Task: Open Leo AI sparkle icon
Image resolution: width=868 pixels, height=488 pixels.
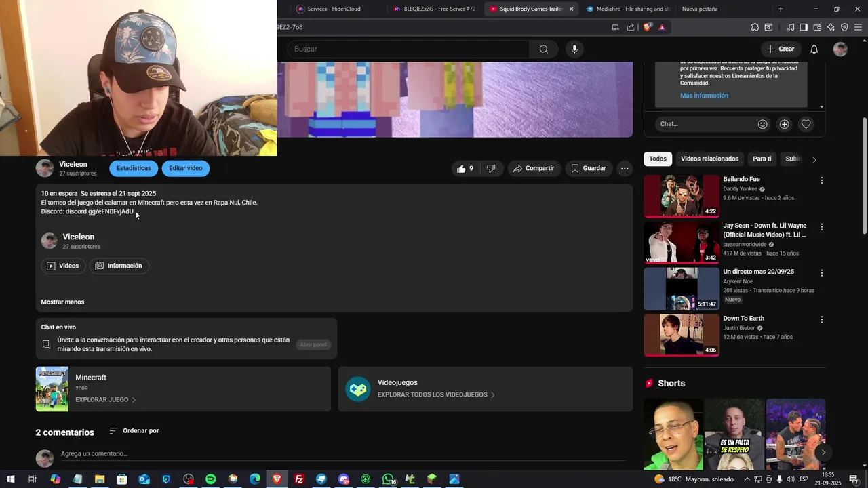Action: tap(831, 27)
